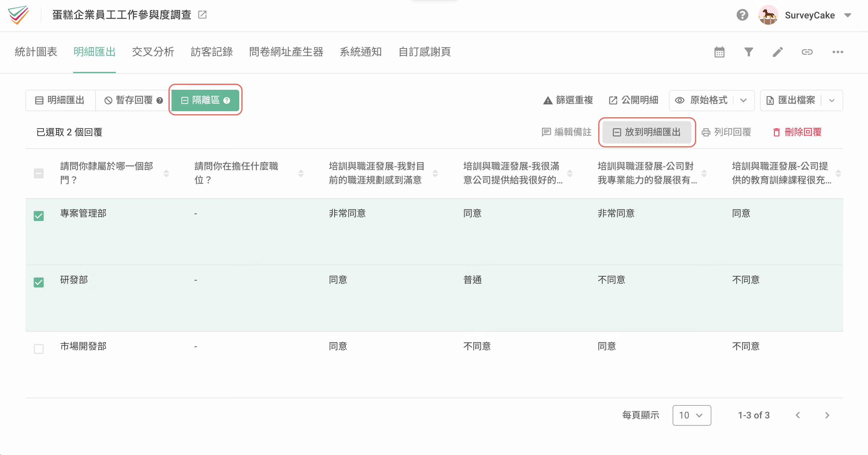Click the 已選取 2 個回覆 status text

[69, 132]
